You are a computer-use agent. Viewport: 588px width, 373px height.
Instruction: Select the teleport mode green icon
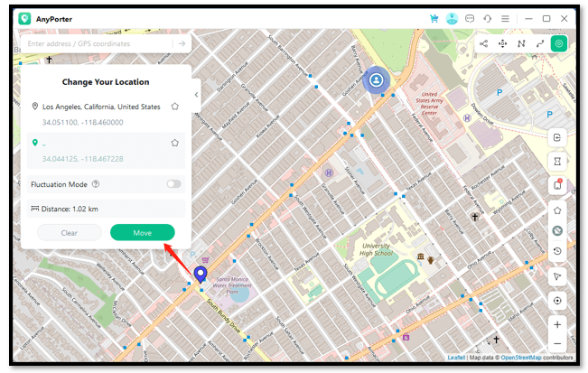559,43
